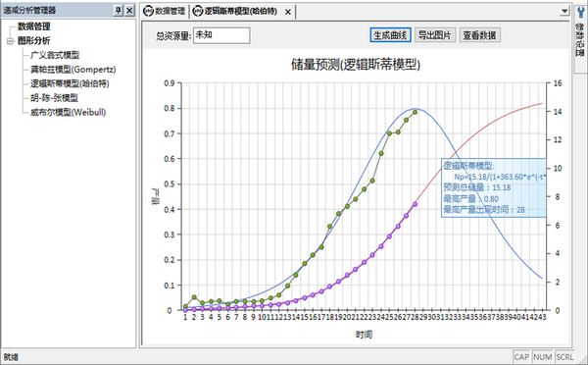Click the 导出图片 button
Viewport: 588px width, 365px height.
pos(435,35)
